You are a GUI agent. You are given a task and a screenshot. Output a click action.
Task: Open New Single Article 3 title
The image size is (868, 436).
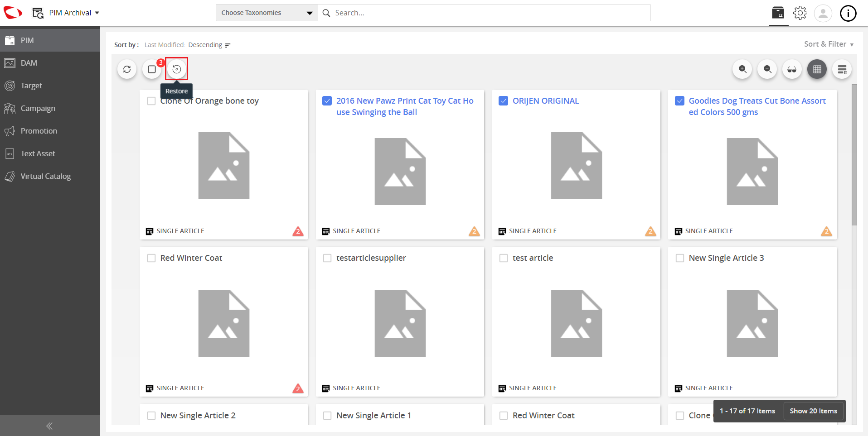(726, 258)
